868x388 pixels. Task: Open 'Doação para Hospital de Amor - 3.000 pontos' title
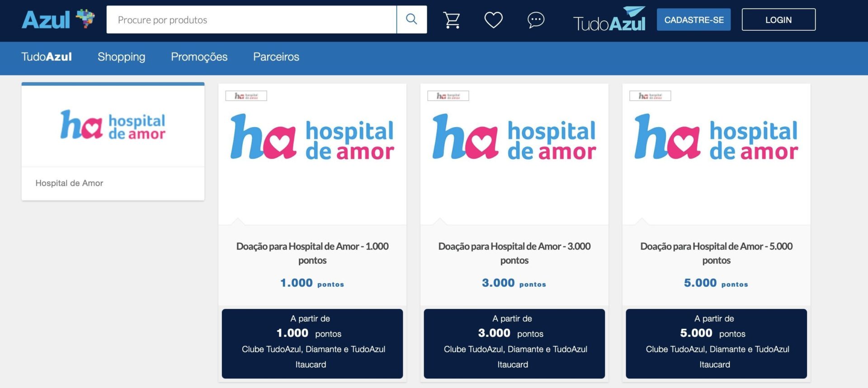[x=514, y=253]
